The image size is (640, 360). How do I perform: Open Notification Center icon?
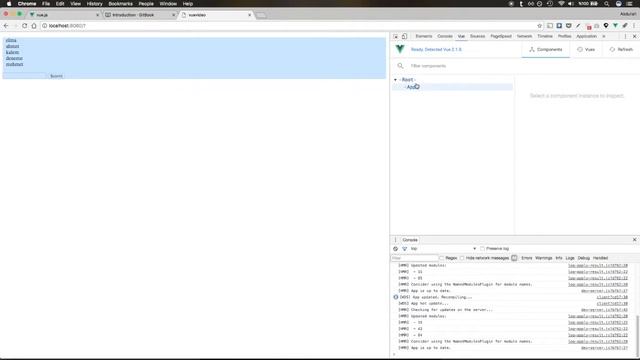[629, 4]
